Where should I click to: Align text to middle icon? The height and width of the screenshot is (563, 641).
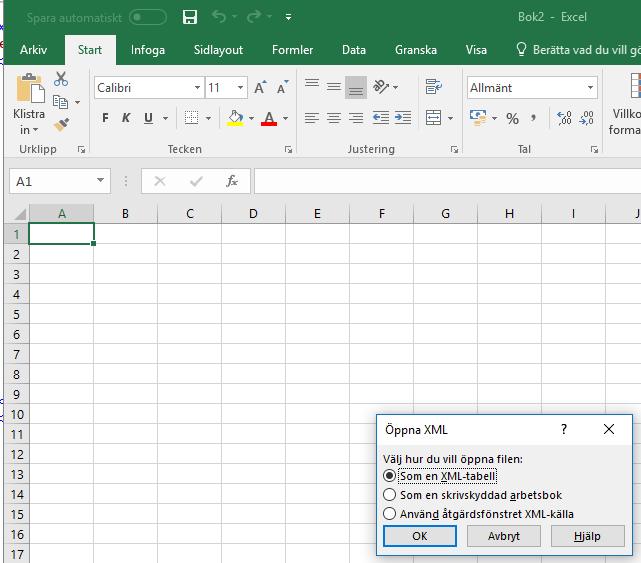334,87
